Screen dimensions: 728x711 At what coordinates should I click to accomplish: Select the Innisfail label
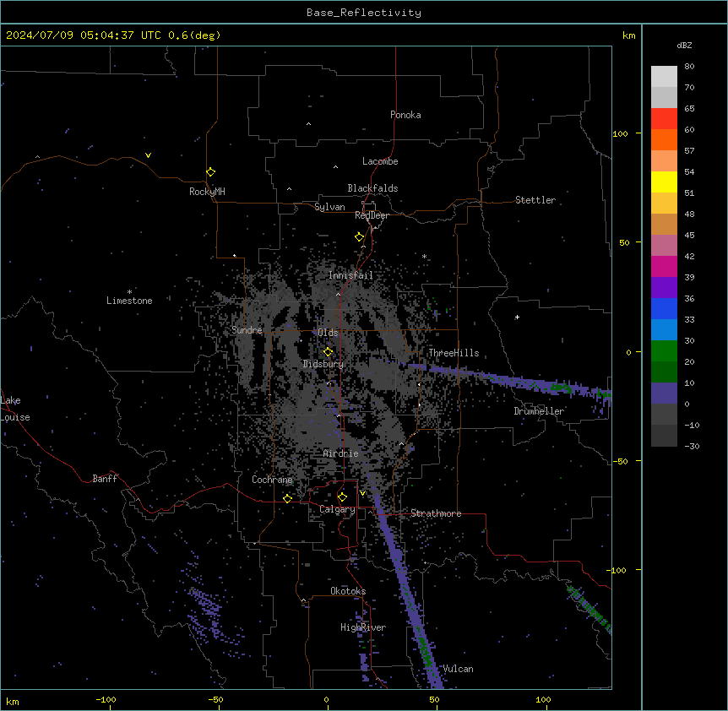pyautogui.click(x=350, y=275)
